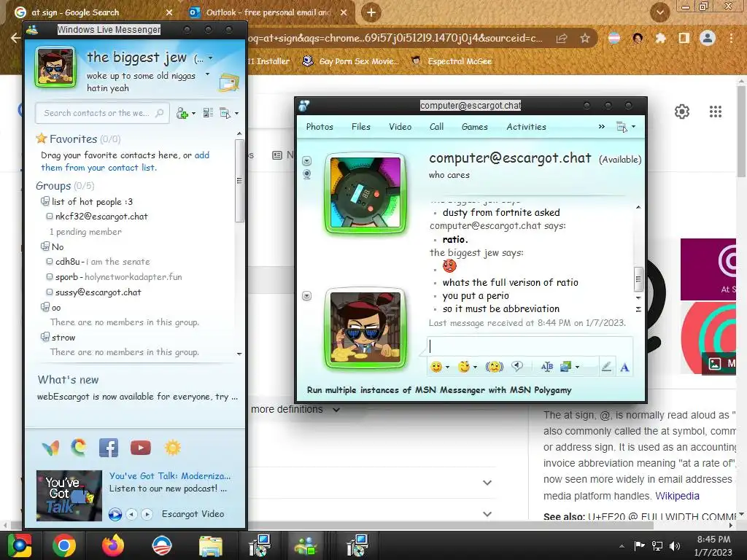Viewport: 747px width, 560px height.
Task: Open background picker dropdown arrow in chat
Action: (x=577, y=367)
